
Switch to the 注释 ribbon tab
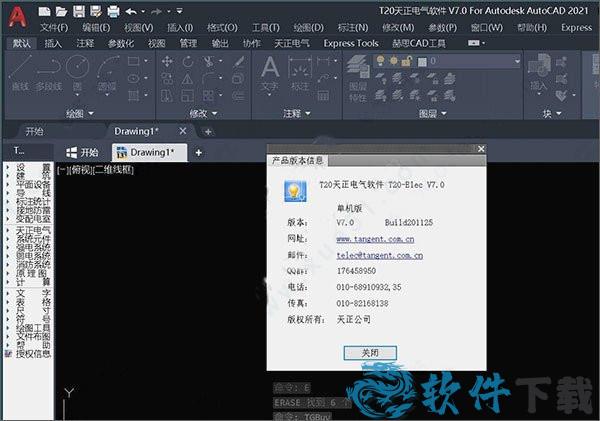(85, 44)
